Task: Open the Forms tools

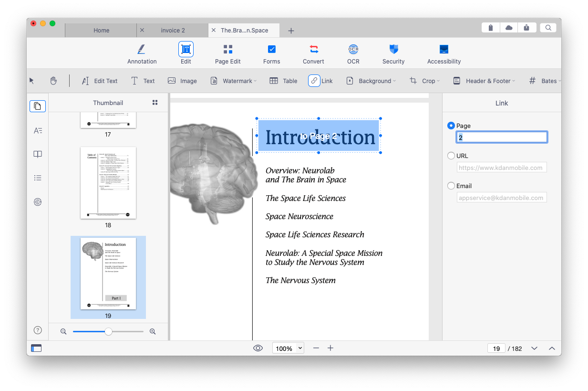Action: [271, 53]
